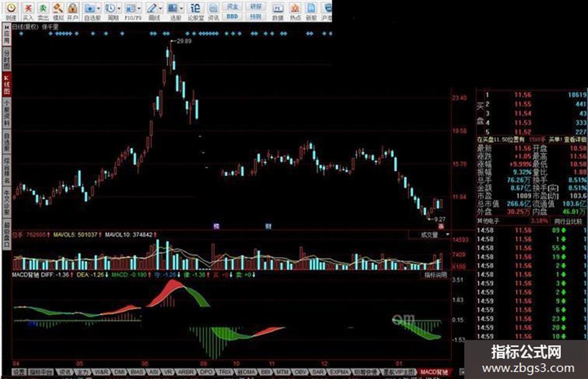Click the 设置 tab at bottom
Screen dimensions: 588x379
19,372
